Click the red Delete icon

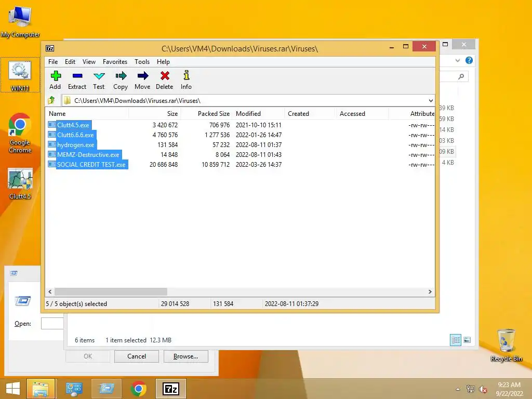(x=165, y=76)
